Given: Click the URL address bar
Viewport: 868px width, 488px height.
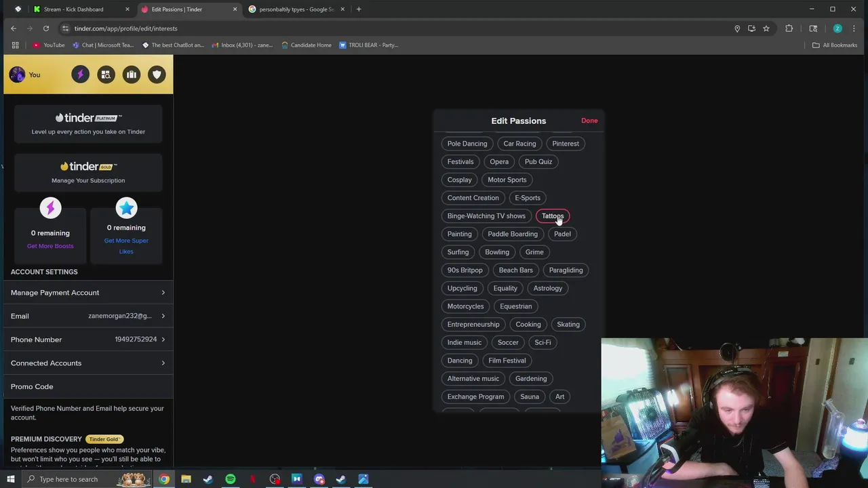Looking at the screenshot, I should tap(393, 28).
